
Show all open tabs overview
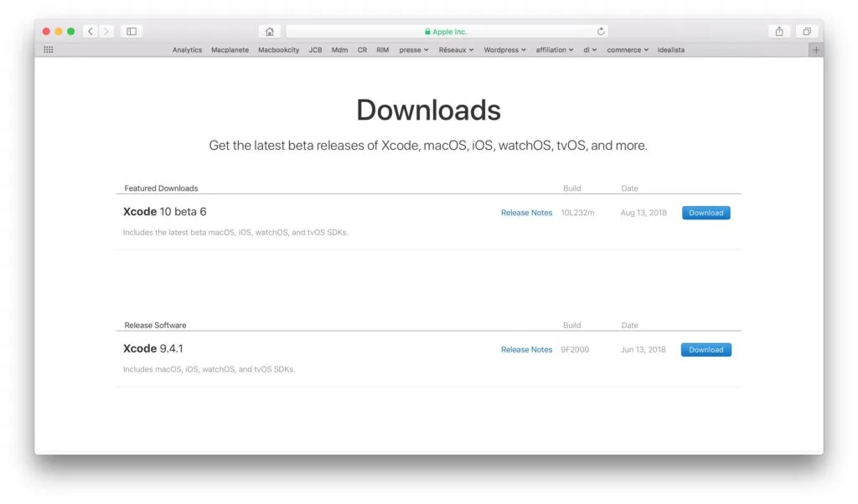[x=807, y=31]
